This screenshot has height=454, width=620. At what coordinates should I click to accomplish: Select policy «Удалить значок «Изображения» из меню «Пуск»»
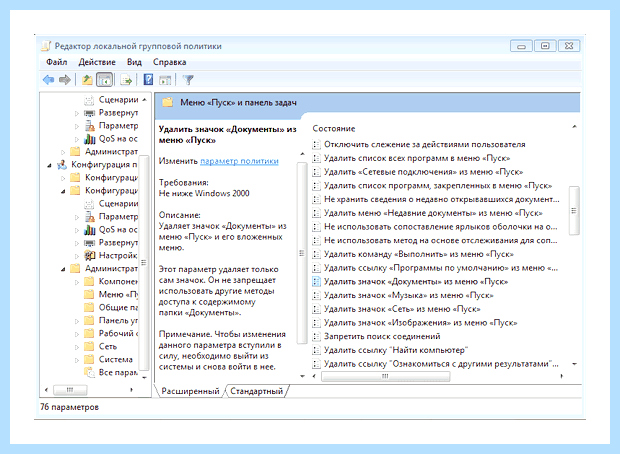click(420, 323)
